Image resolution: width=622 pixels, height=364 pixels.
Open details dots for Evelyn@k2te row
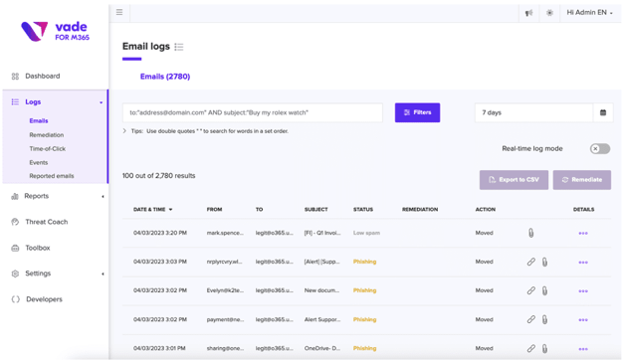point(583,291)
